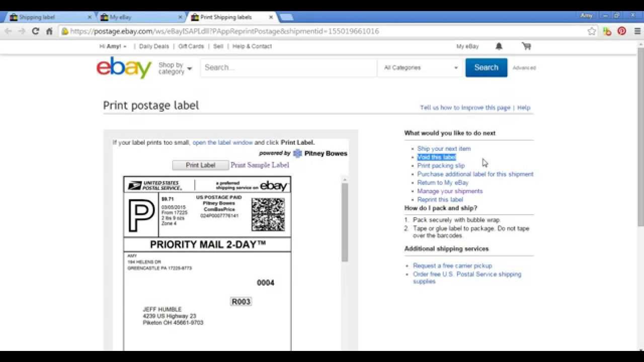Close the Shipping label tab

90,17
